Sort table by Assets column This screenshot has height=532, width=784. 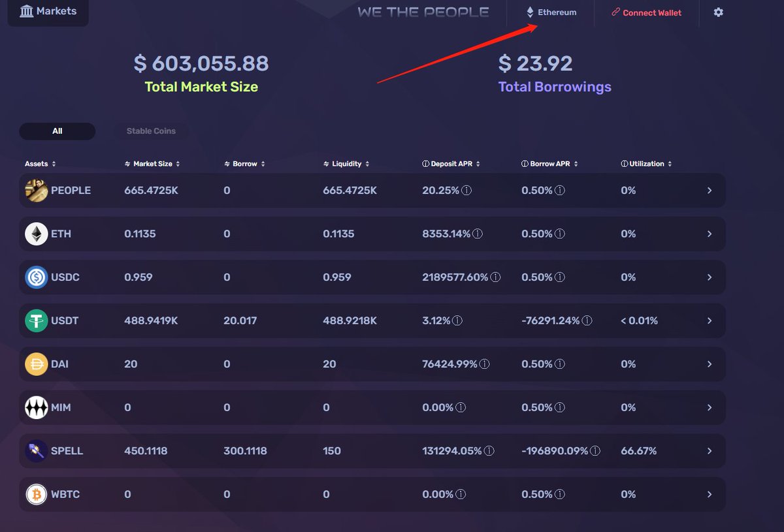(41, 164)
